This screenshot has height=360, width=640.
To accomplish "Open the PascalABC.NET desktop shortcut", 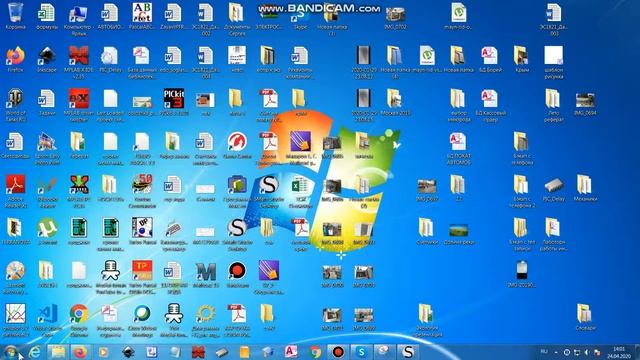I will coord(142,13).
